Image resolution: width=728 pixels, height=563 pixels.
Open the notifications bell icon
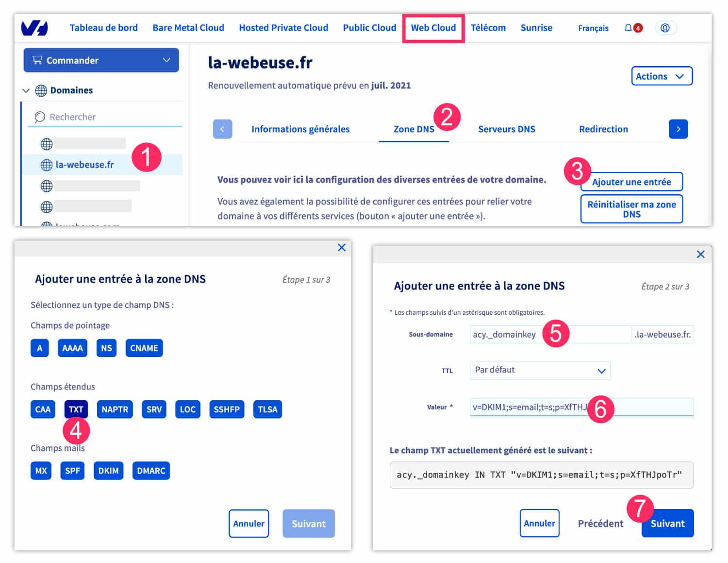pos(628,28)
